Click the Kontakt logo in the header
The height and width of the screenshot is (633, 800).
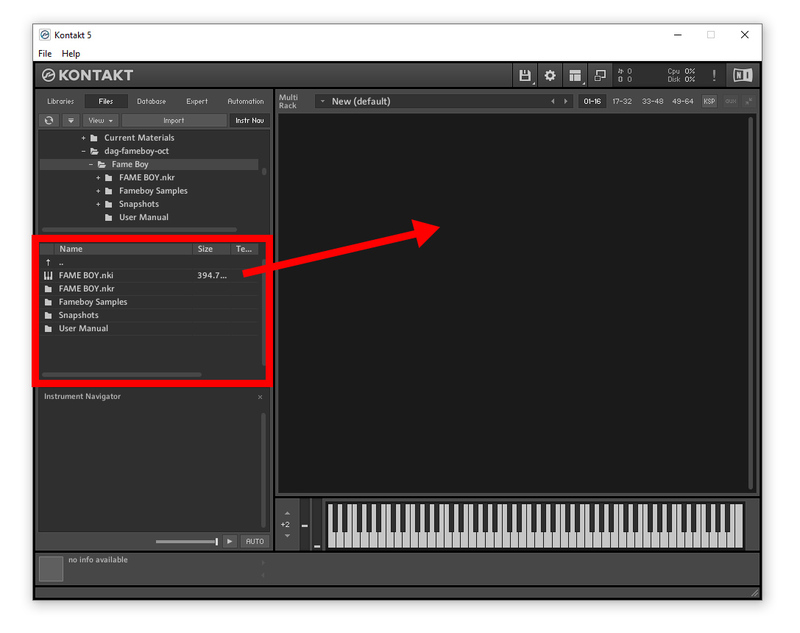point(87,75)
